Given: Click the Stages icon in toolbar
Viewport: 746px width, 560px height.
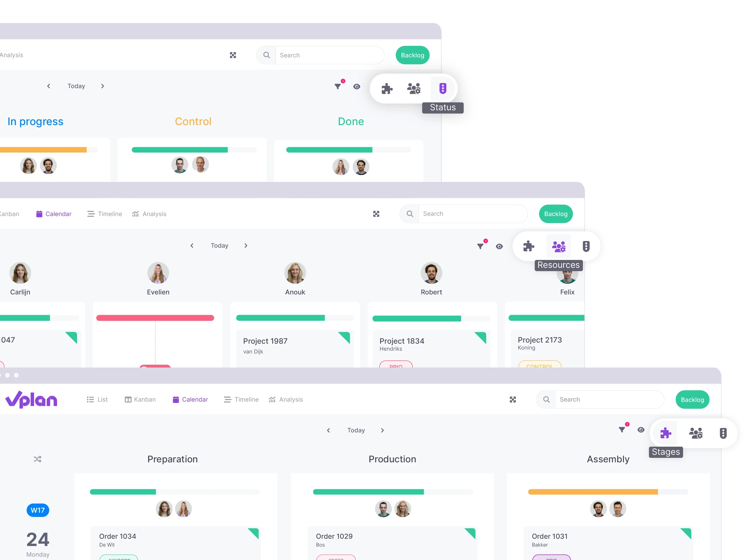Looking at the screenshot, I should 665,432.
